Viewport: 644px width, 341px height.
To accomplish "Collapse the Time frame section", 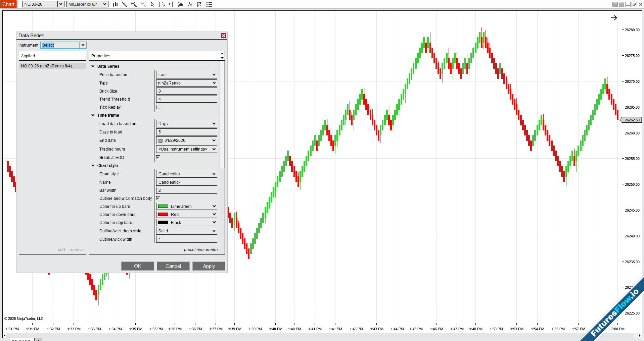I will click(x=93, y=115).
